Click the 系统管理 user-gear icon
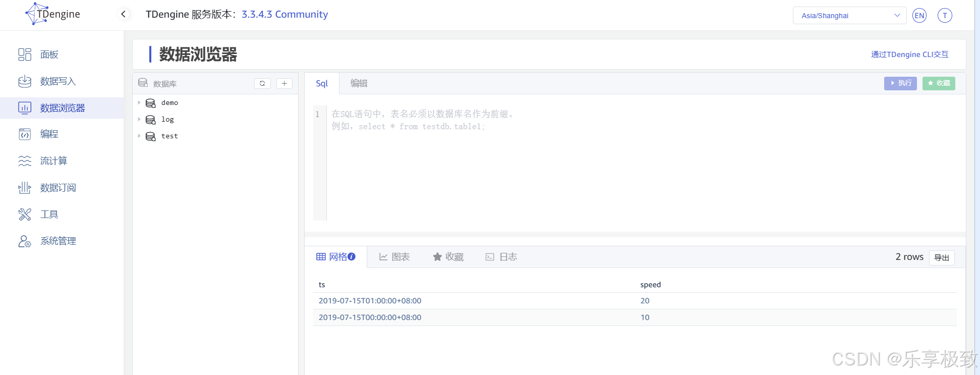 pos(25,241)
